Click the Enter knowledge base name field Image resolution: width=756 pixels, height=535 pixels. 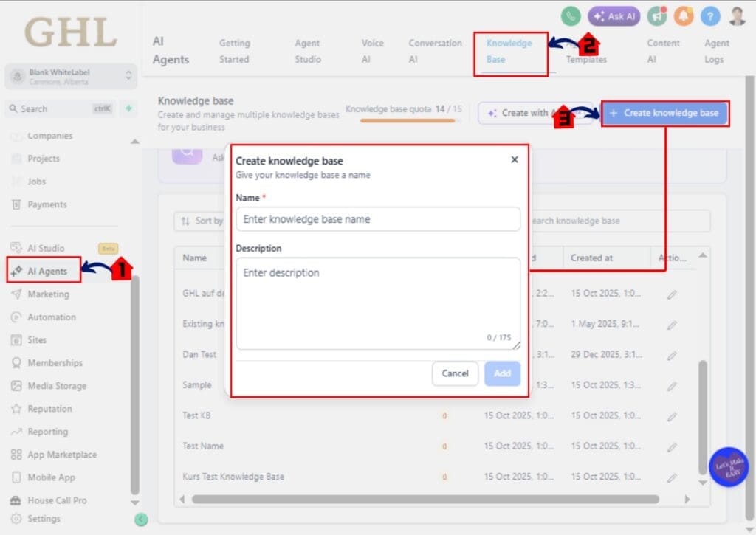coord(378,219)
